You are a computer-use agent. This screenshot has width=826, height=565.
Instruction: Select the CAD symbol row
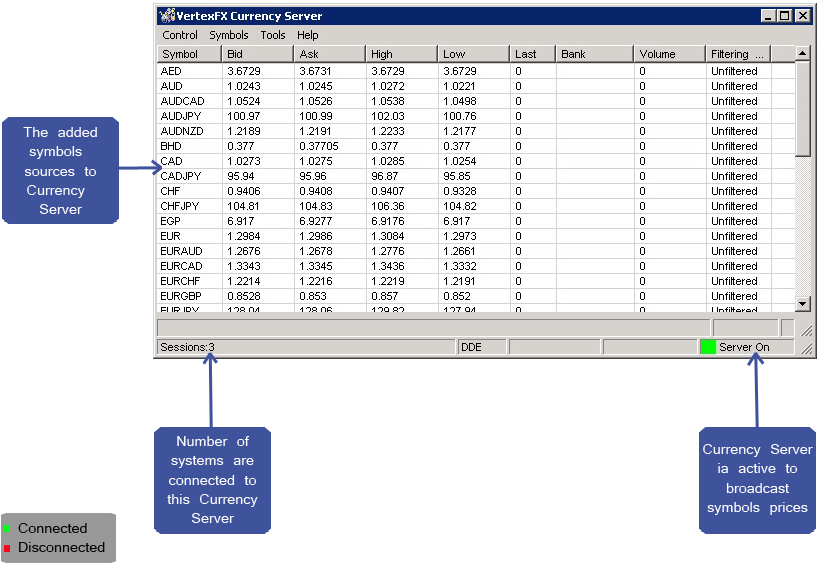tap(476, 161)
